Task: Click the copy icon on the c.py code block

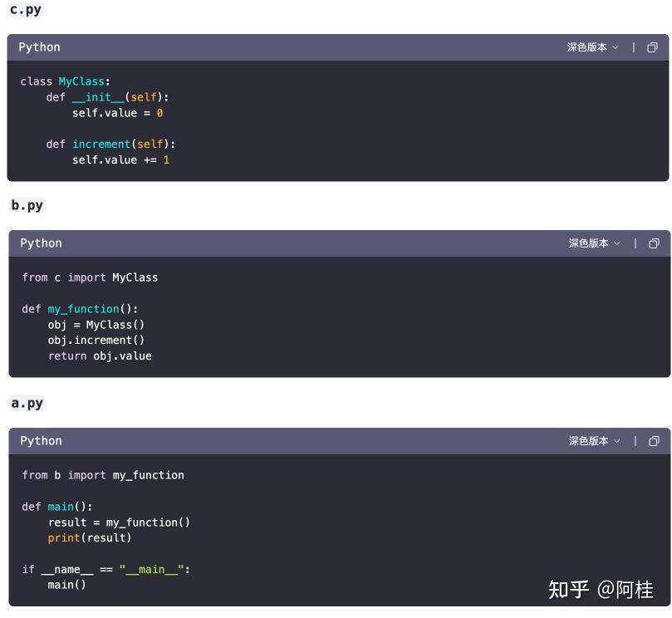Action: point(653,47)
